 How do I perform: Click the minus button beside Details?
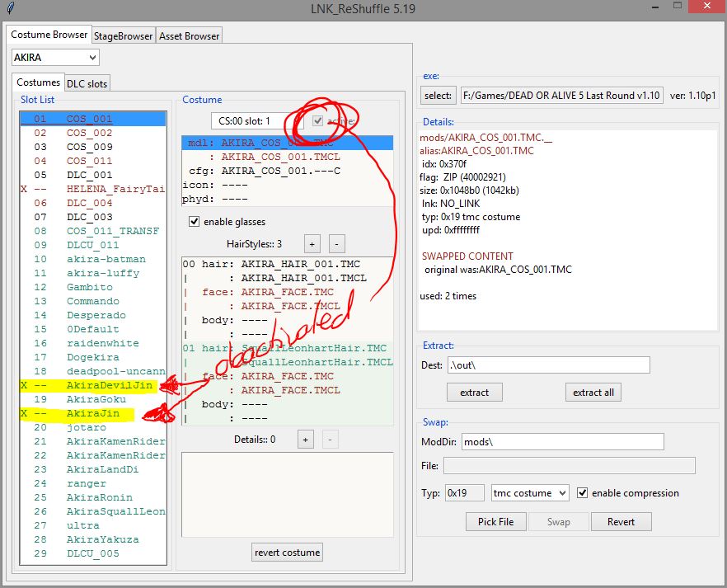330,440
